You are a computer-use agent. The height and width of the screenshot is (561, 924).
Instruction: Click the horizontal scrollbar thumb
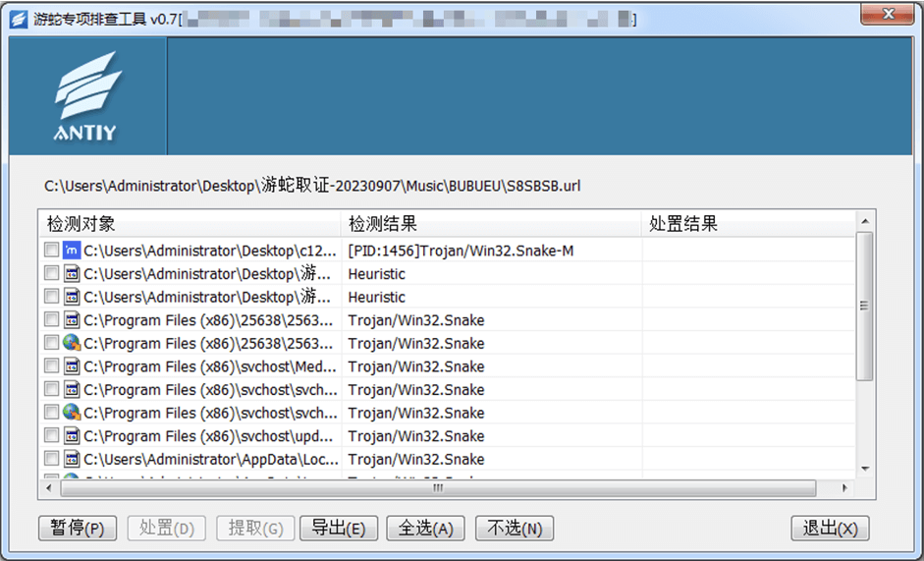[438, 488]
